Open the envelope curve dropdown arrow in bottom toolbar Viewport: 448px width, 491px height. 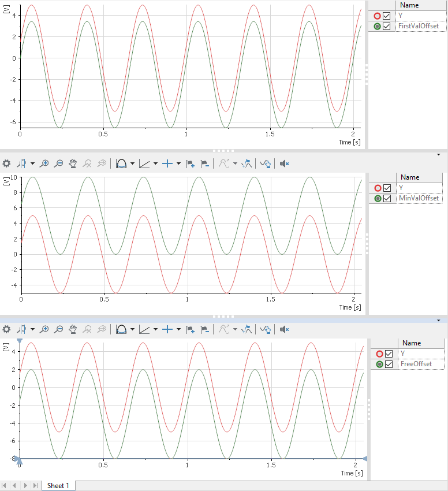132,329
